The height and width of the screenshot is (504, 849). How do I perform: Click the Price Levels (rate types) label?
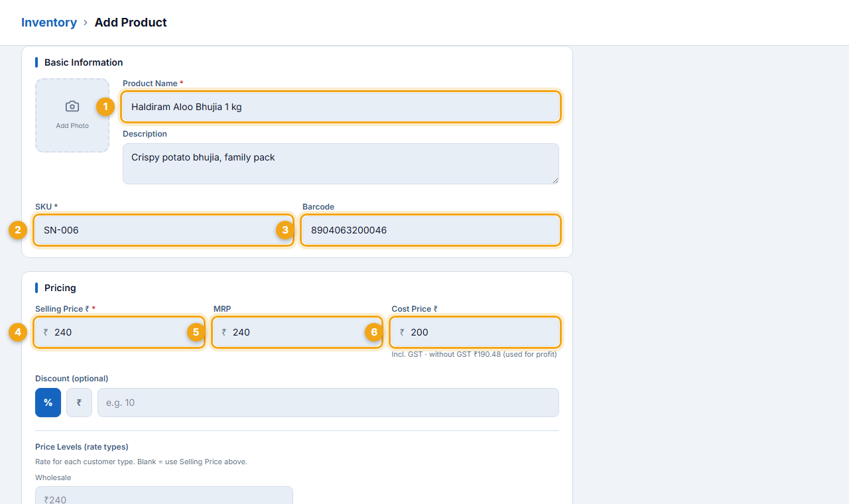pos(82,447)
